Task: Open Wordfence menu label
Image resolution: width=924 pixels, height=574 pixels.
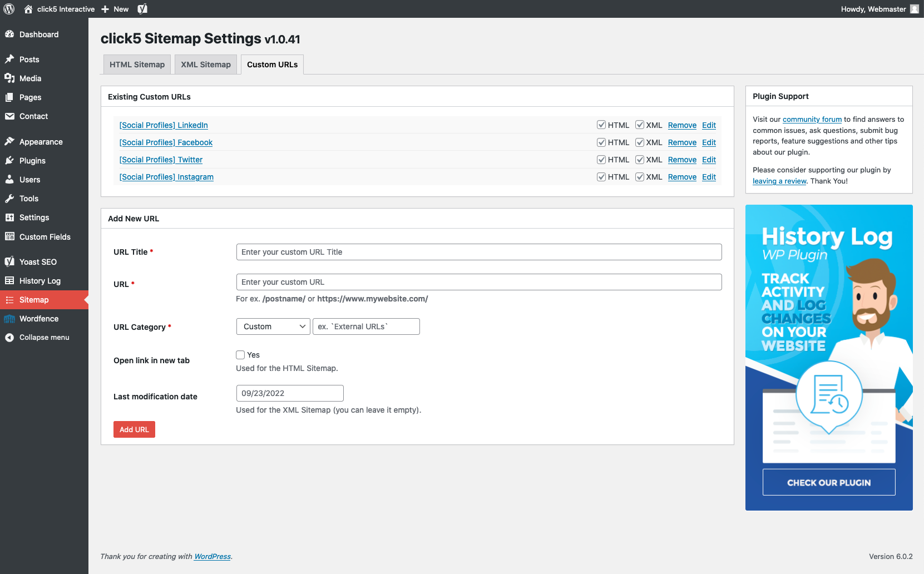Action: [39, 319]
